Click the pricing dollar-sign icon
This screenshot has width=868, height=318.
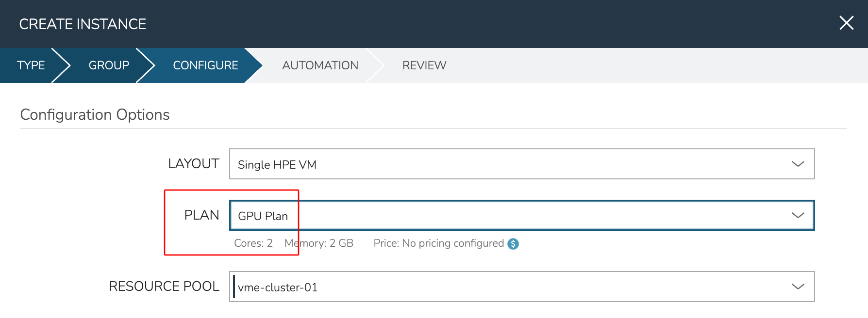pyautogui.click(x=513, y=244)
